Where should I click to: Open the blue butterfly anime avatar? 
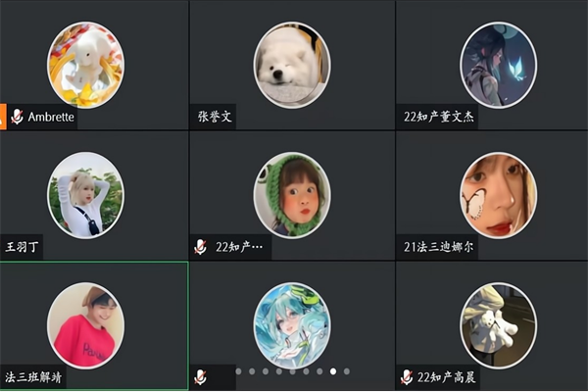click(x=499, y=65)
